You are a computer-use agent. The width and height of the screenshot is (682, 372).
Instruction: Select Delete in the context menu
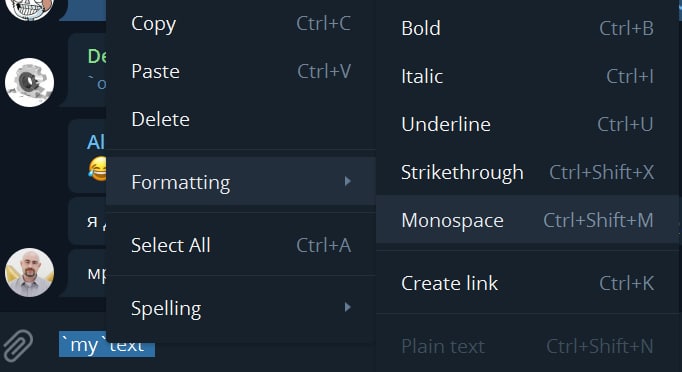coord(241,119)
